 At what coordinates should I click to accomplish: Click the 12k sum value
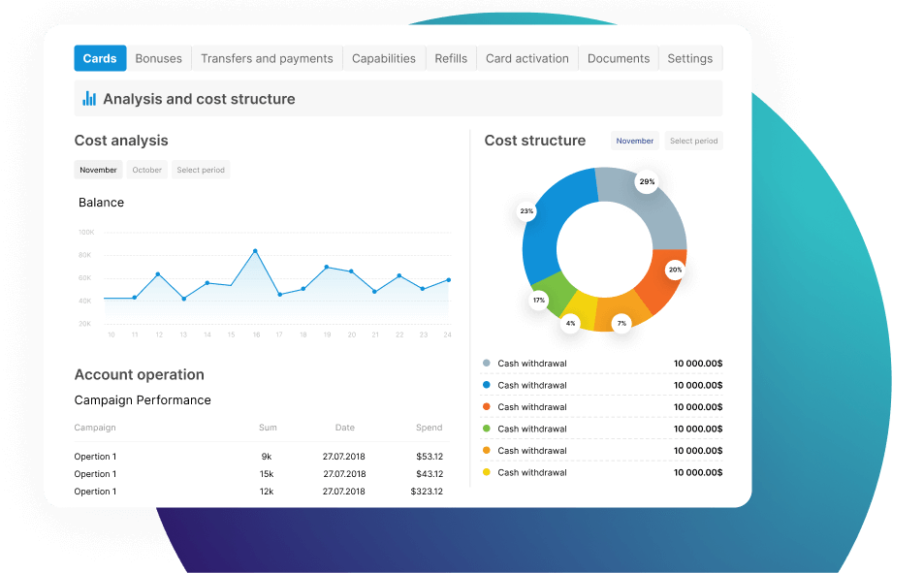[267, 491]
